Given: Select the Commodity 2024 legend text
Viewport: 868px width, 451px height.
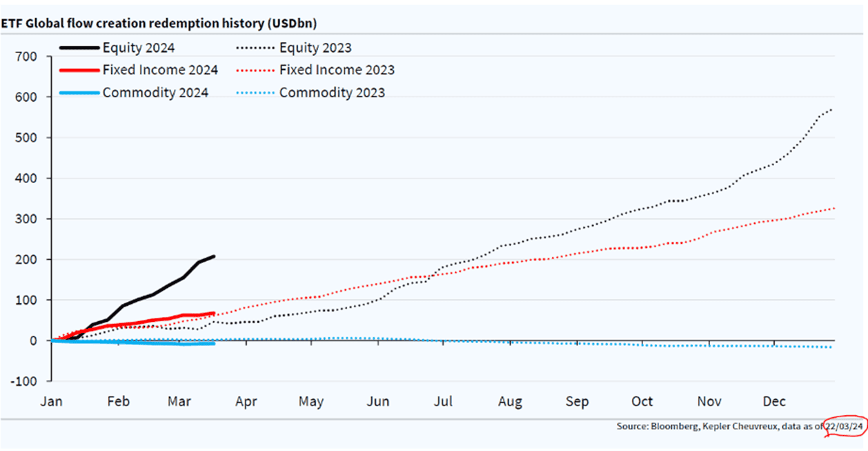Looking at the screenshot, I should pyautogui.click(x=155, y=93).
